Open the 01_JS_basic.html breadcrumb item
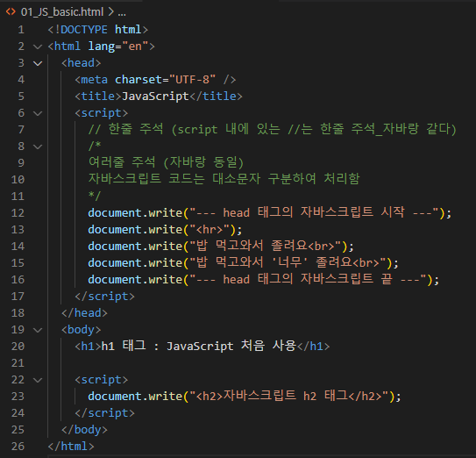 (62, 12)
